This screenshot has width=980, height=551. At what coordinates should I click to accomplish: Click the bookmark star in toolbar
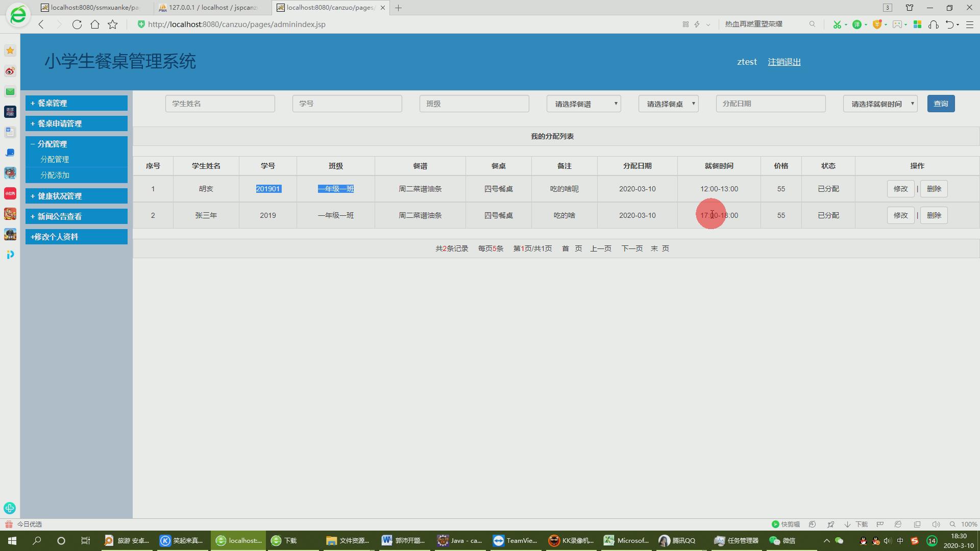[113, 24]
